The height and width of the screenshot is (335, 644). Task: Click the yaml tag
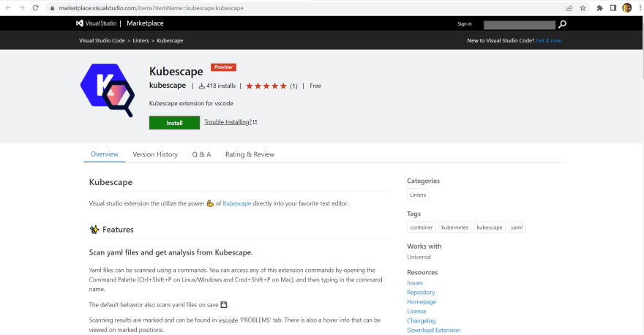[x=517, y=227]
